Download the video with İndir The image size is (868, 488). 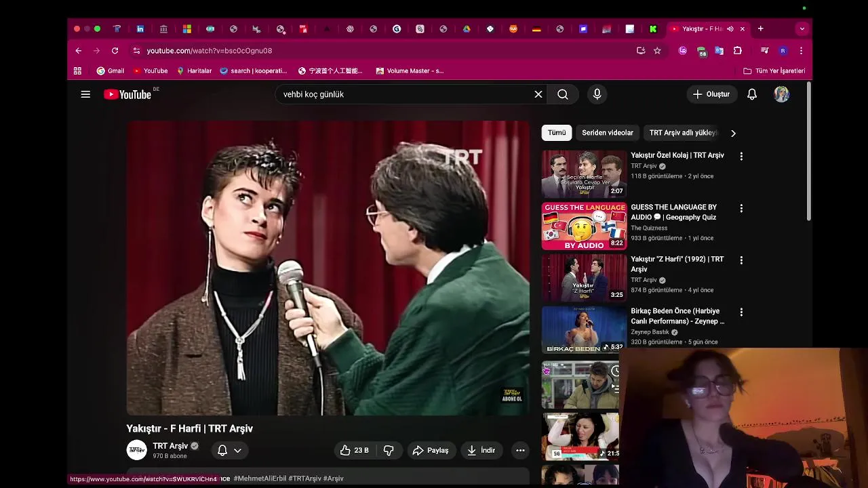pos(481,450)
